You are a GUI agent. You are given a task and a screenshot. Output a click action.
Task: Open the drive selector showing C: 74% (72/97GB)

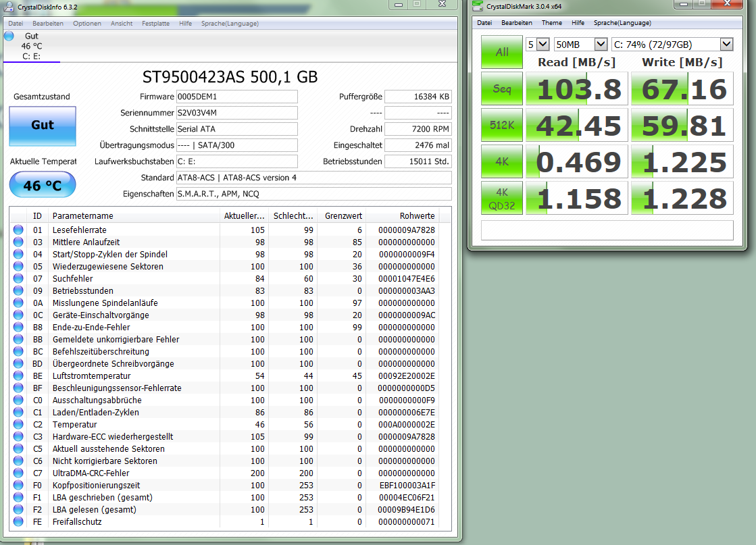point(672,45)
